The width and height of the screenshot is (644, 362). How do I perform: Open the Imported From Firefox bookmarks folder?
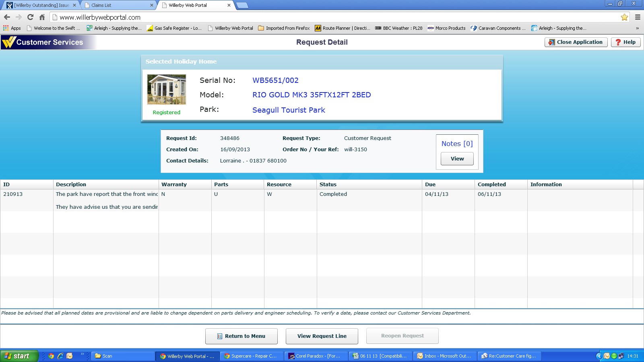coord(284,28)
